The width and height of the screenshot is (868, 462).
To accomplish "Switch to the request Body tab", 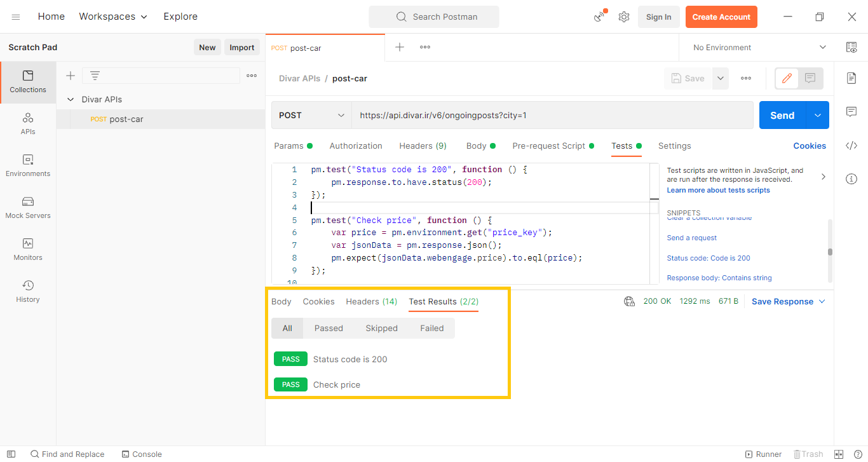I will 480,146.
